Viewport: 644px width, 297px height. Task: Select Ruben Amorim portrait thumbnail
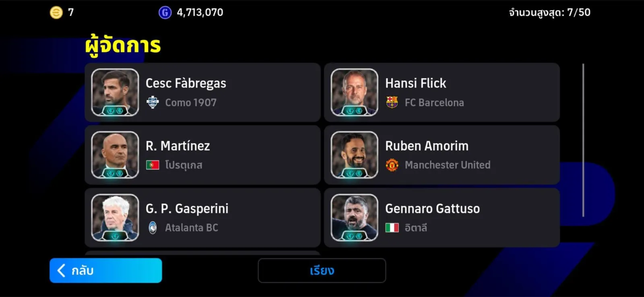(x=355, y=155)
